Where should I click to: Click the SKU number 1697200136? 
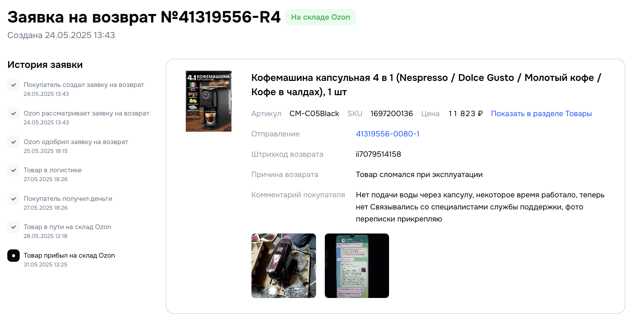[x=392, y=114]
